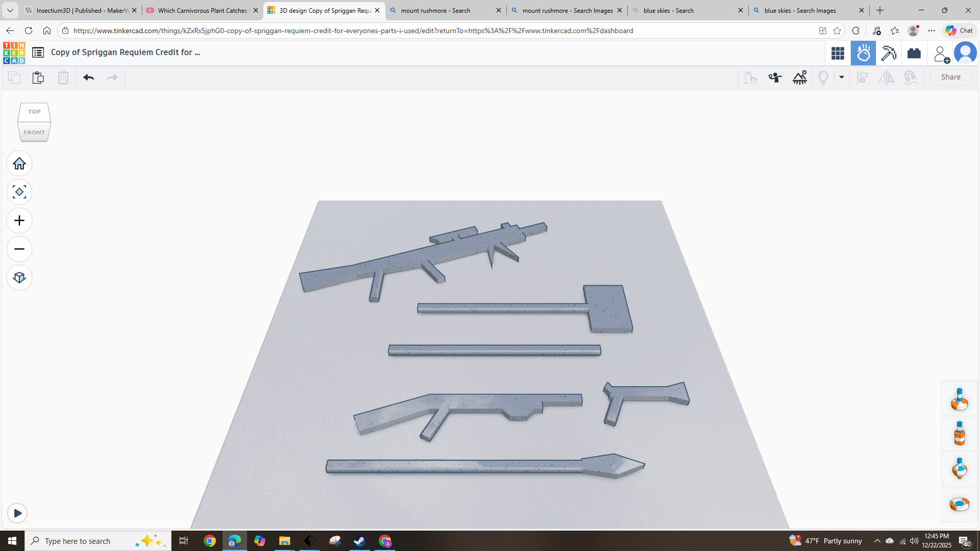The height and width of the screenshot is (551, 980).
Task: Switch to Blocks pickaxe mode
Action: (889, 53)
